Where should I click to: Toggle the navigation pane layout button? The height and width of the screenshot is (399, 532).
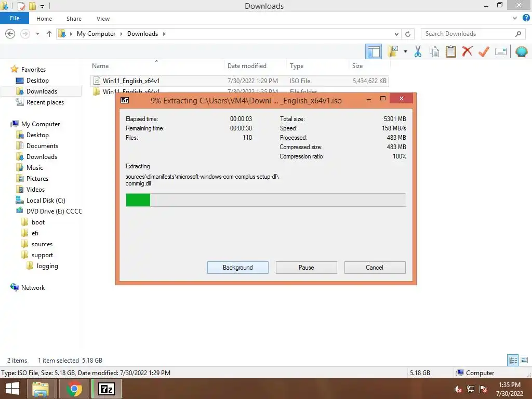click(x=374, y=52)
